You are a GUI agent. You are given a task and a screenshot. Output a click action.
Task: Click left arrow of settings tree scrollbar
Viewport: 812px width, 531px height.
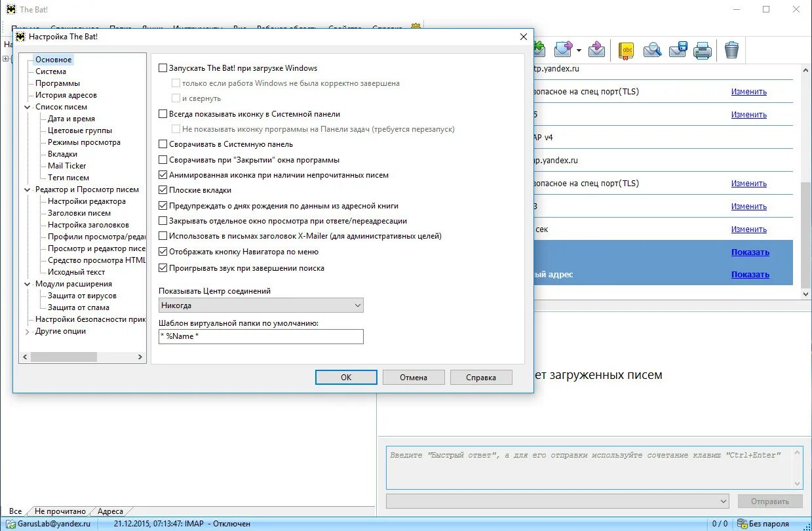(25, 357)
